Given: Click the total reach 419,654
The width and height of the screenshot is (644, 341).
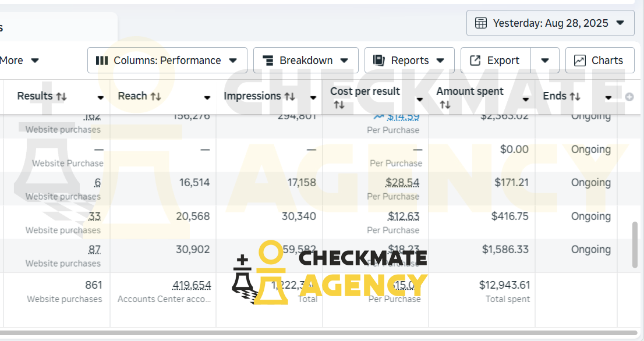Looking at the screenshot, I should (x=192, y=285).
